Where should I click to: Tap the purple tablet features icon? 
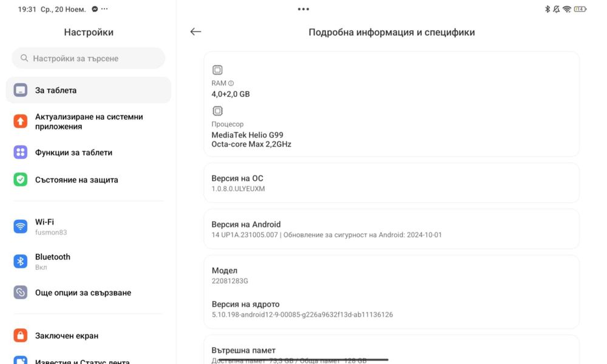(21, 152)
